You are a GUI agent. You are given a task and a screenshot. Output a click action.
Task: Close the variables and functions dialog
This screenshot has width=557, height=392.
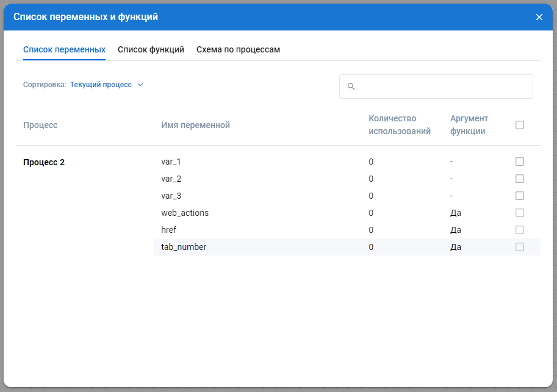pyautogui.click(x=539, y=17)
